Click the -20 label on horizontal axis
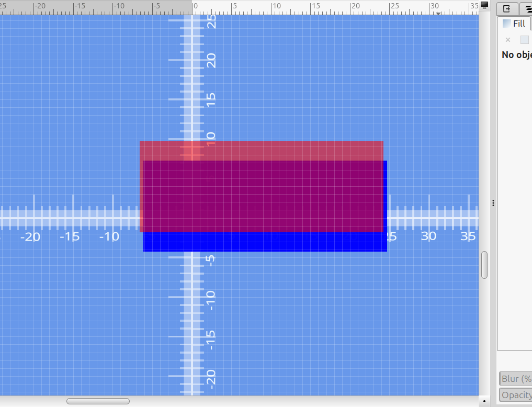 30,237
